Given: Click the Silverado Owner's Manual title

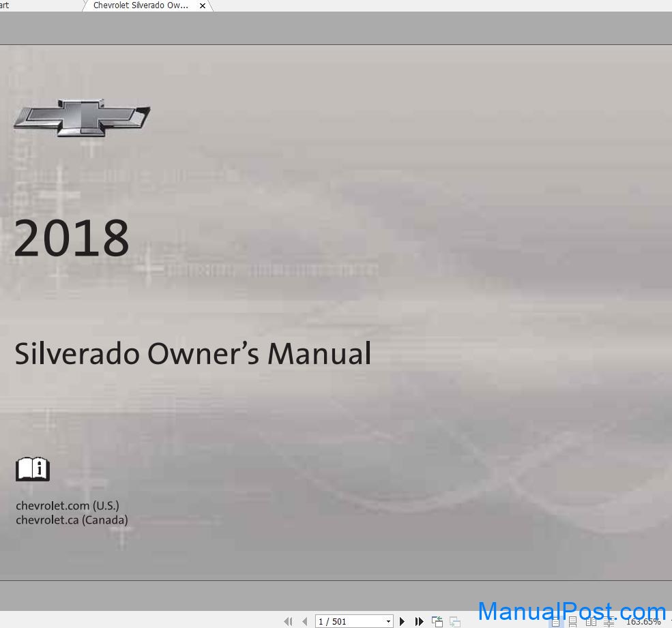Looking at the screenshot, I should pos(193,355).
